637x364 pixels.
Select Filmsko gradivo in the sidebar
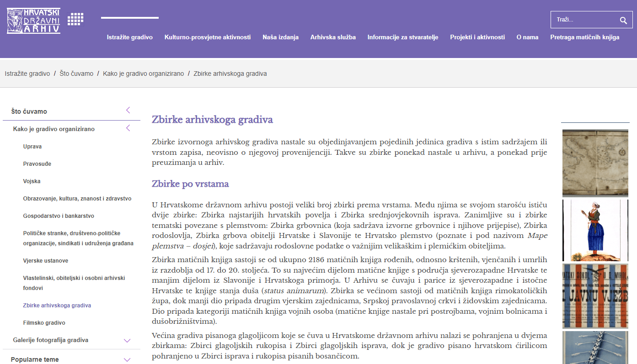click(x=44, y=323)
